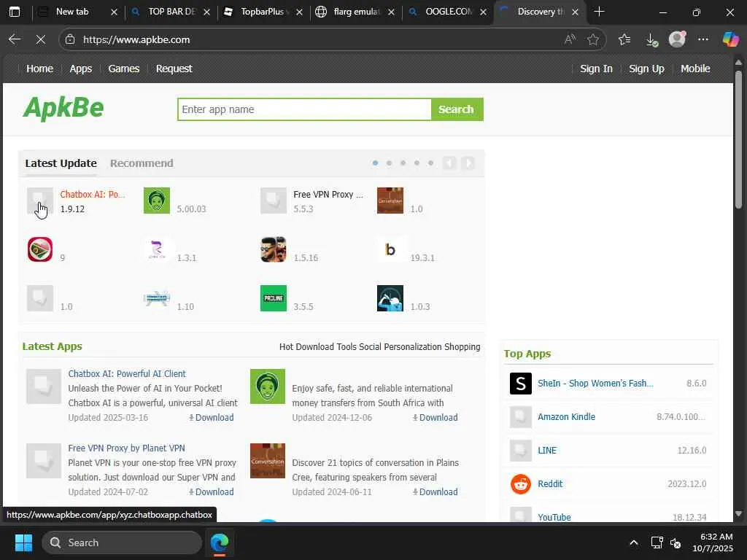Image resolution: width=747 pixels, height=560 pixels.
Task: Open the tab actions menu icon
Action: tap(15, 12)
